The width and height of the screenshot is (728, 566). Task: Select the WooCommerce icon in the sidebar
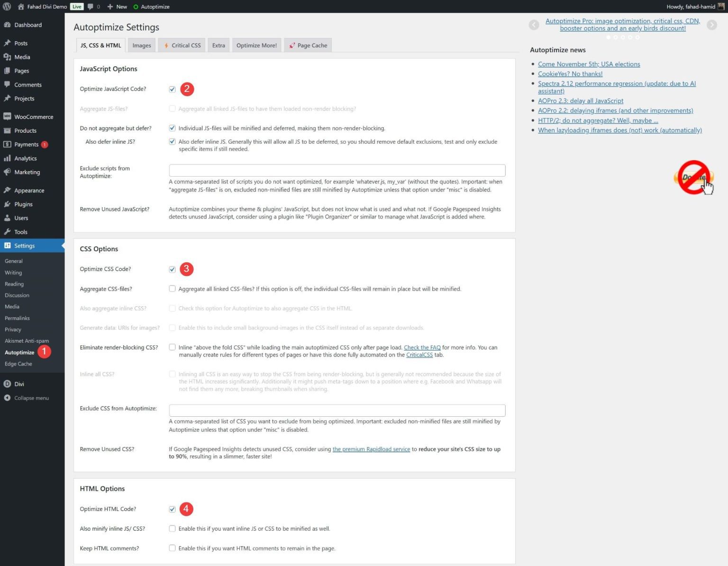pos(7,117)
